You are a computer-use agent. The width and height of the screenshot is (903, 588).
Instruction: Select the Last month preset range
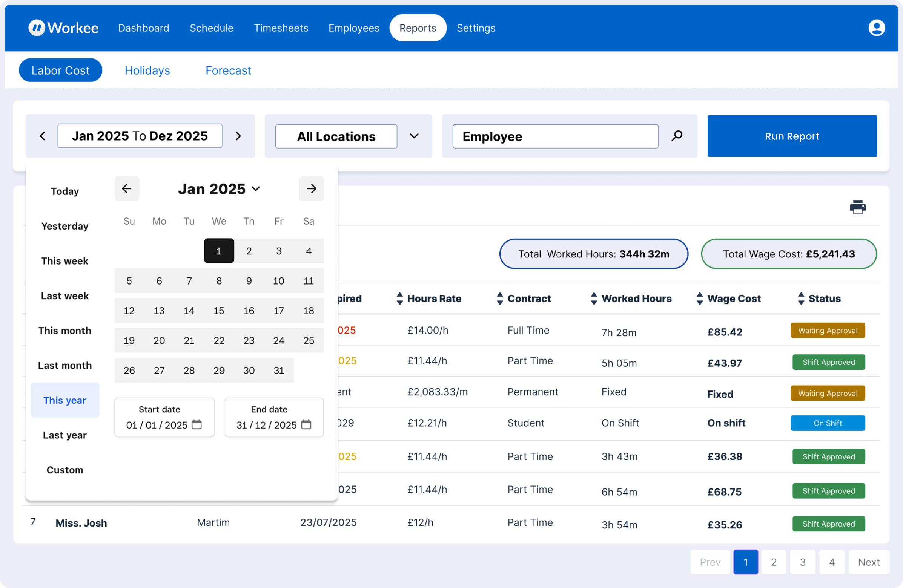point(65,366)
